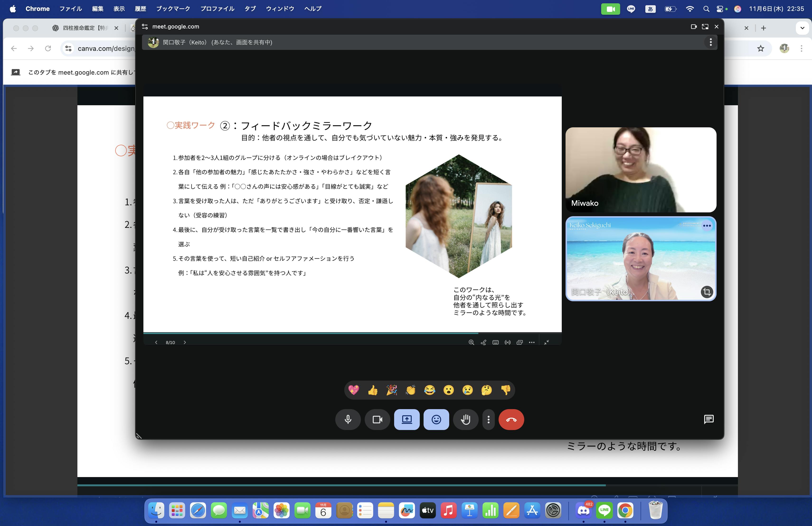Turn off the camera in Meet
The height and width of the screenshot is (526, 812).
377,420
